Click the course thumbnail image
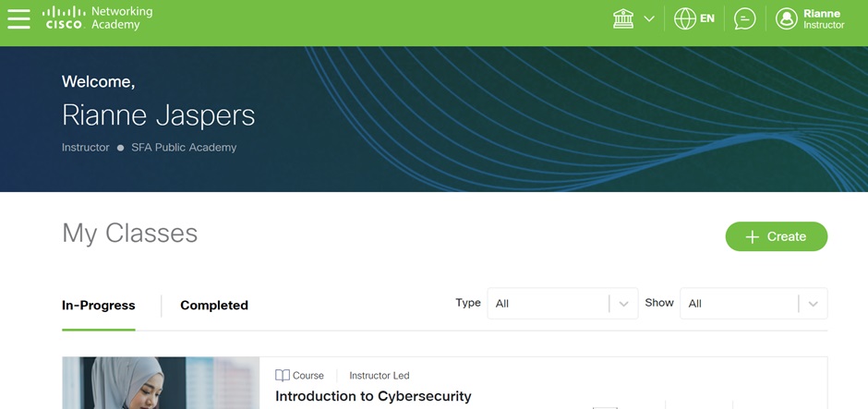The height and width of the screenshot is (409, 868). 161,383
